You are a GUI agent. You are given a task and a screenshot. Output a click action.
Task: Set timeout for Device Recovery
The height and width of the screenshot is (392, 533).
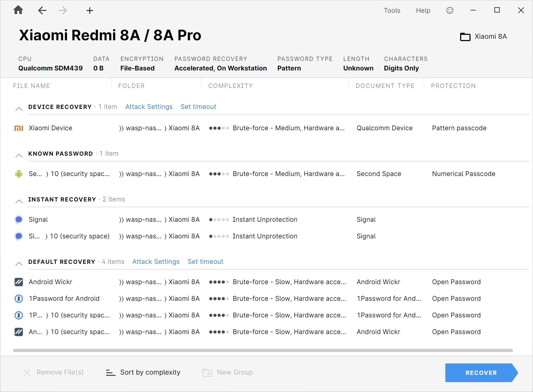pyautogui.click(x=198, y=107)
